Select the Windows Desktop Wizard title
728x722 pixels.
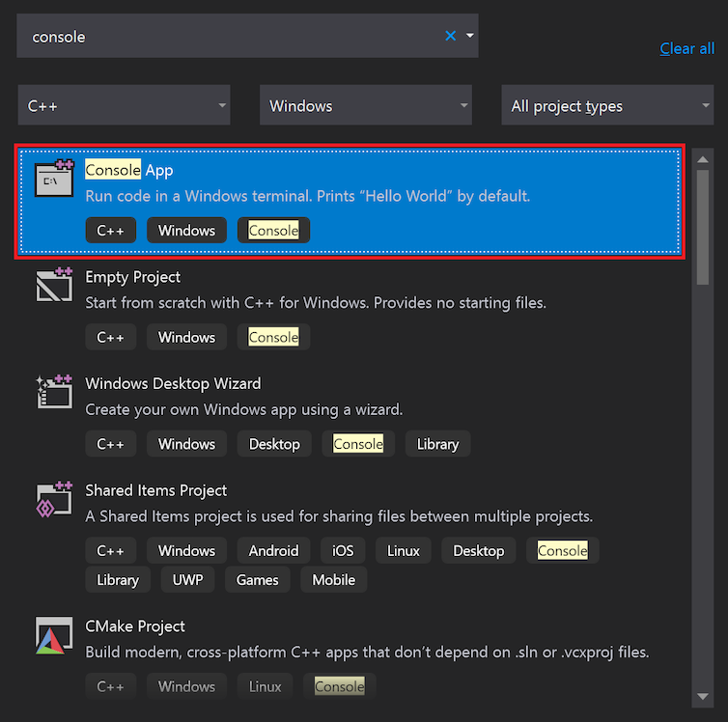click(173, 384)
